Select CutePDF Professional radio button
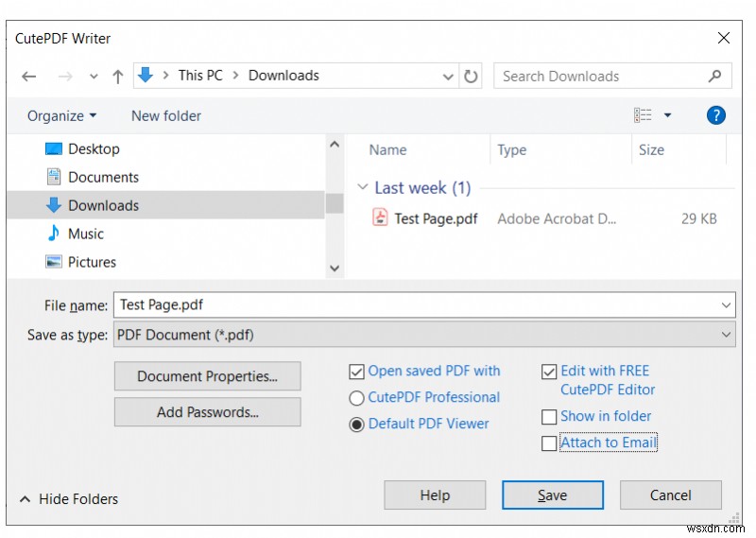 tap(356, 398)
